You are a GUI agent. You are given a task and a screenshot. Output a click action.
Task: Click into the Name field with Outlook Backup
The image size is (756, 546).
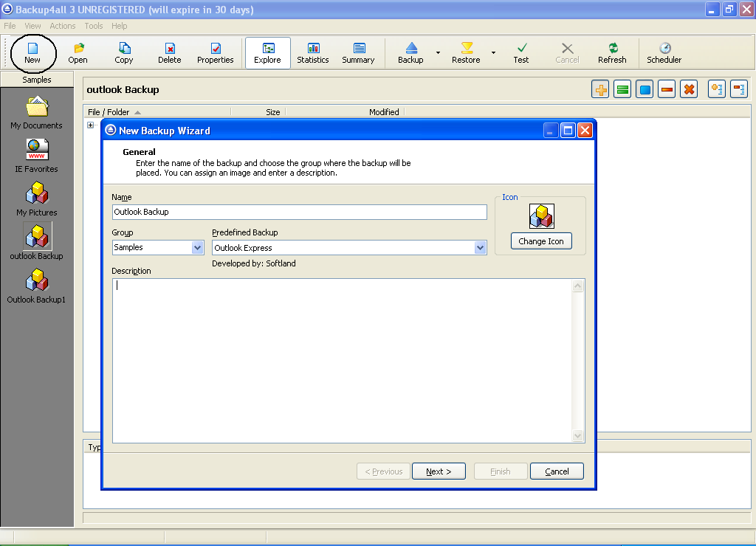coord(300,212)
